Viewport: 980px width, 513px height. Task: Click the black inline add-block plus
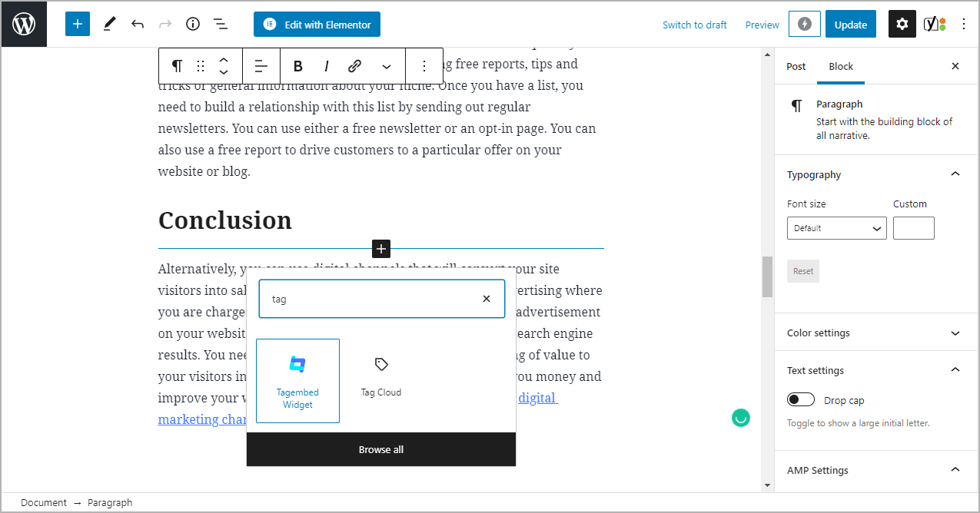pyautogui.click(x=381, y=249)
